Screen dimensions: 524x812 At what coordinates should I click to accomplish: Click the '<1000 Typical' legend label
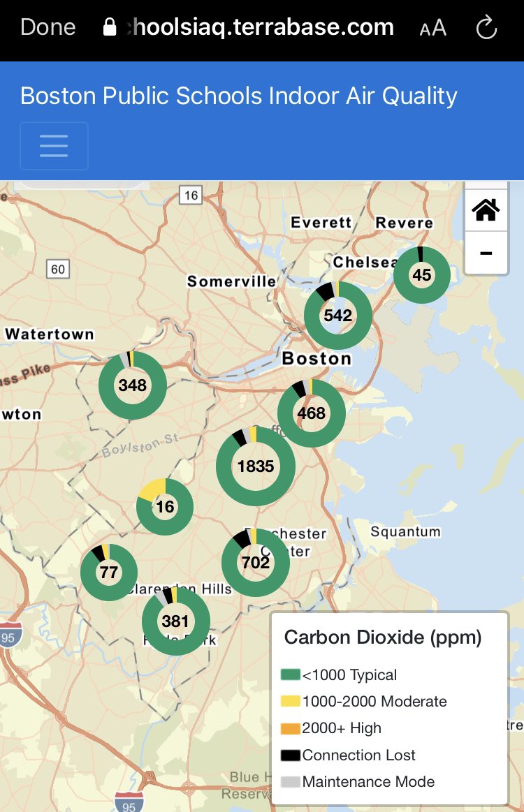pos(349,674)
